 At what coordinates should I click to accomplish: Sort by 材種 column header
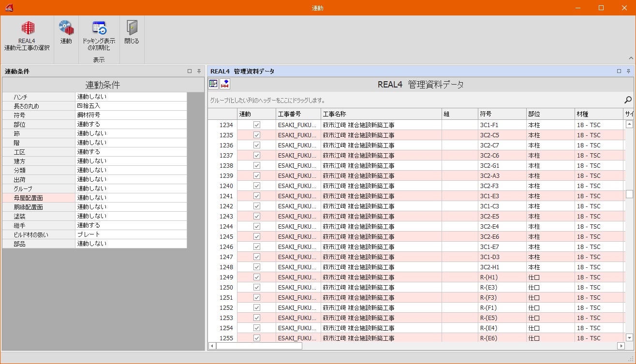pos(599,114)
